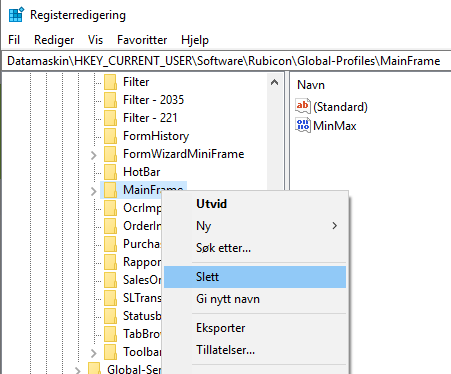This screenshot has height=374, width=451.
Task: Choose Søk etter... in the context menu
Action: [255, 248]
